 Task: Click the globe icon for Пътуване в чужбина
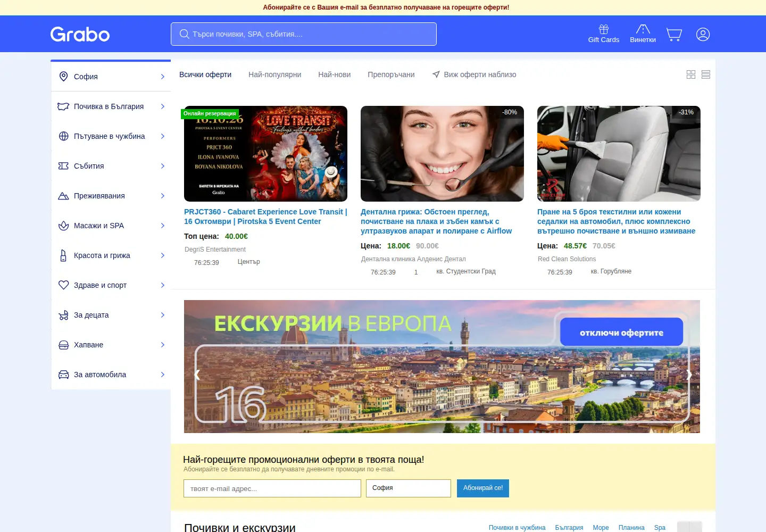pyautogui.click(x=63, y=136)
